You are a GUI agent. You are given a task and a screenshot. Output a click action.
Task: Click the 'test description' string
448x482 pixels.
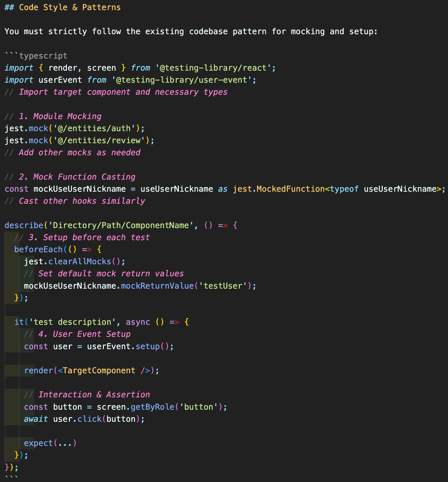(x=72, y=322)
